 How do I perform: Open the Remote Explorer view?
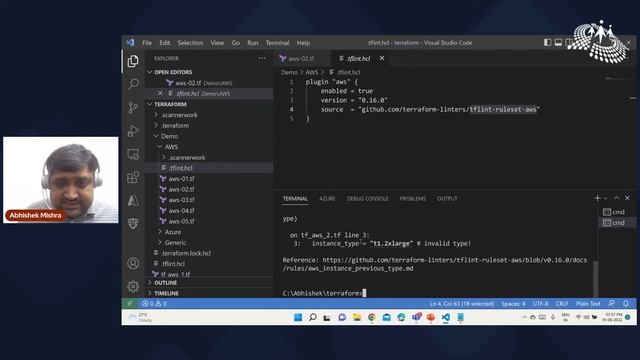133,154
